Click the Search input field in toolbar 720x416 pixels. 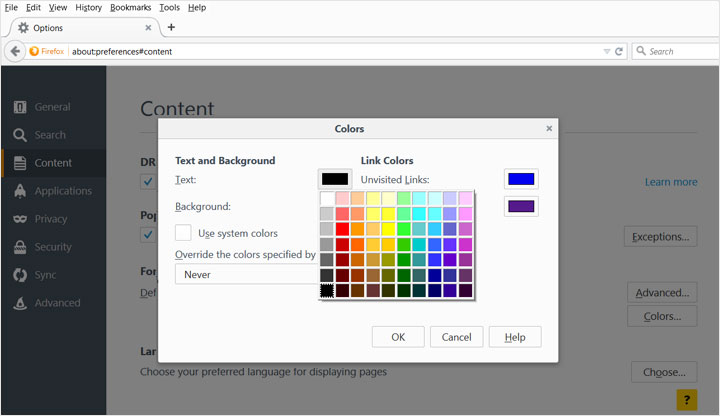pos(675,51)
